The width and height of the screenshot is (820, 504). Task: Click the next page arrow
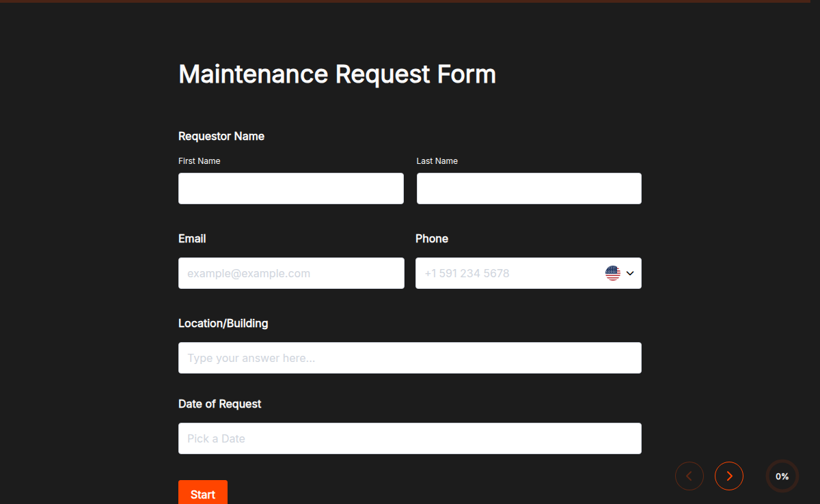point(729,476)
